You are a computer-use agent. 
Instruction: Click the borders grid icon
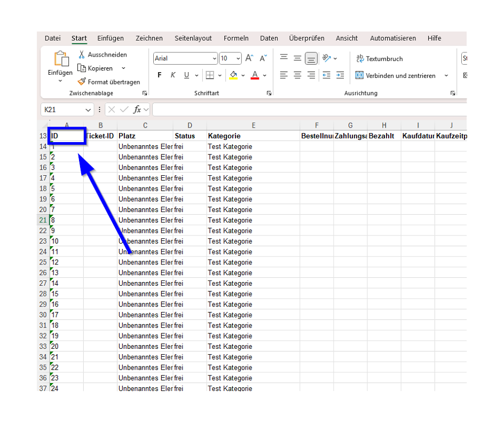click(x=210, y=75)
